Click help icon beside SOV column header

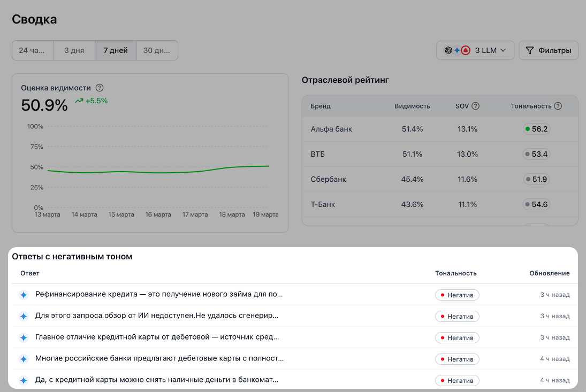(475, 106)
